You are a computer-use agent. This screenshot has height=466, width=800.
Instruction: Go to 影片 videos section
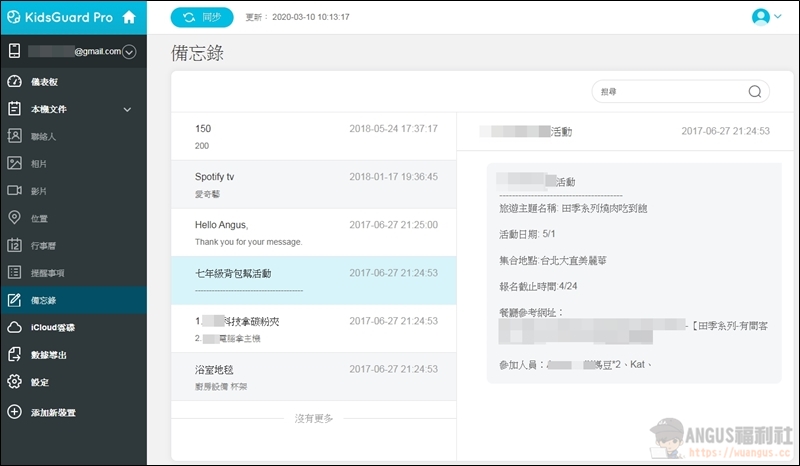(38, 190)
